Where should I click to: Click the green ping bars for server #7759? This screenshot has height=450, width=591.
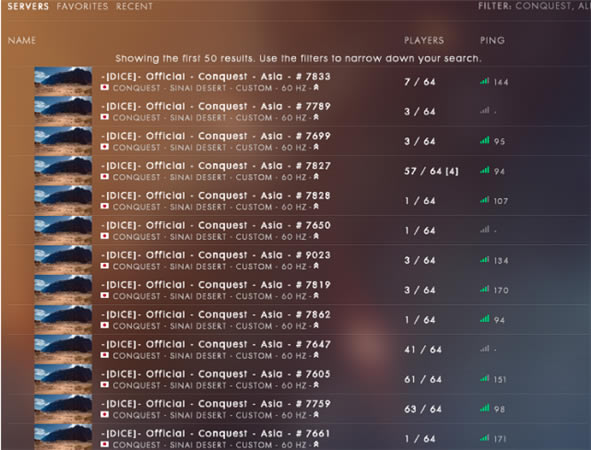click(x=485, y=408)
